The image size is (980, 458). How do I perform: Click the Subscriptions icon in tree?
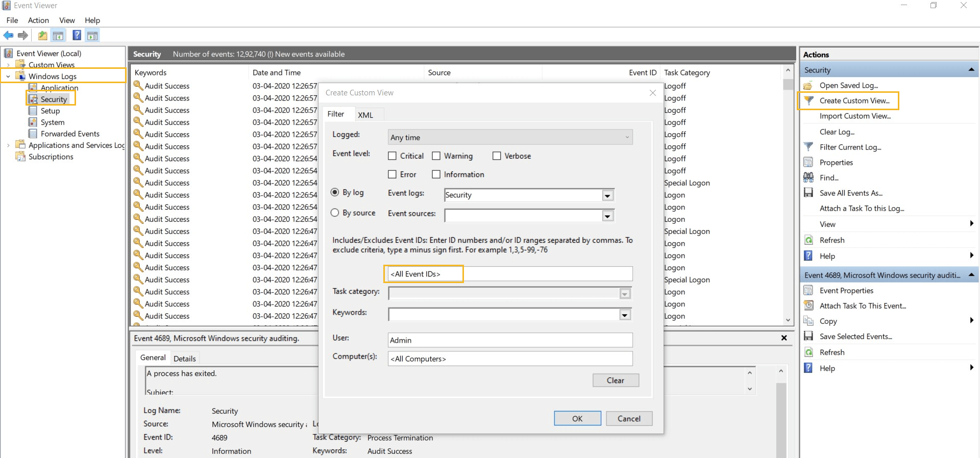[20, 157]
